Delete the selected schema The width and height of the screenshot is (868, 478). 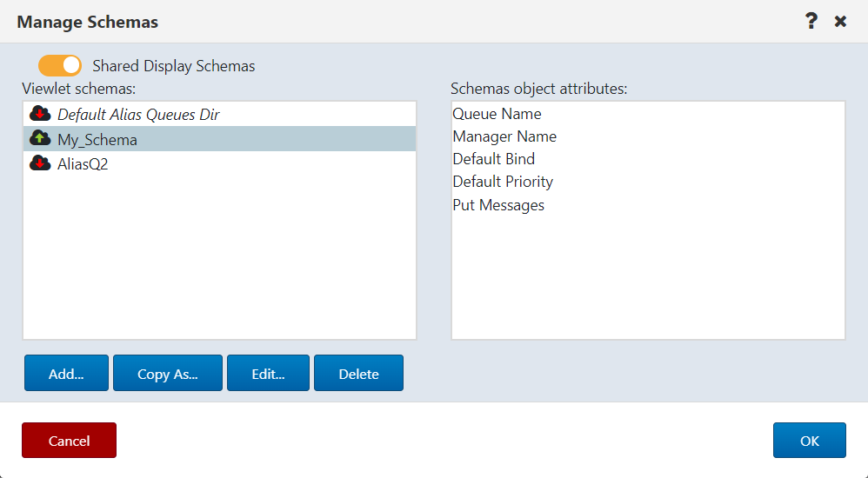coord(358,374)
